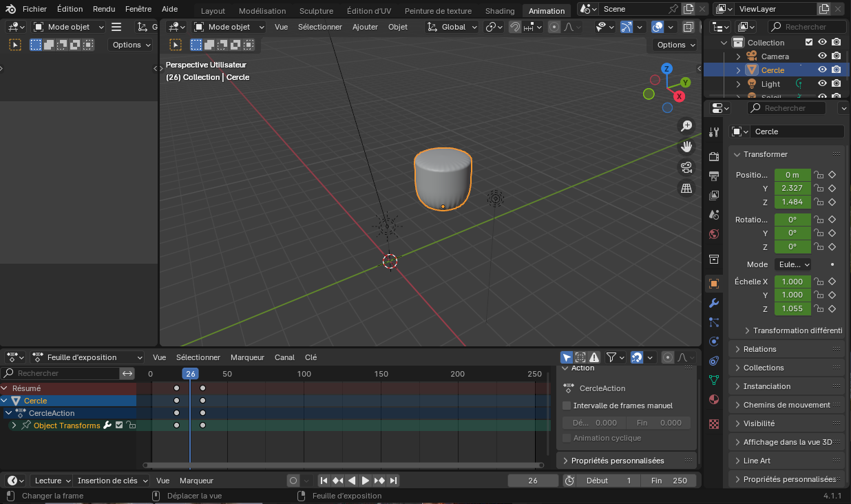Open the Global transform orientation dropdown
This screenshot has width=851, height=504.
tap(452, 27)
